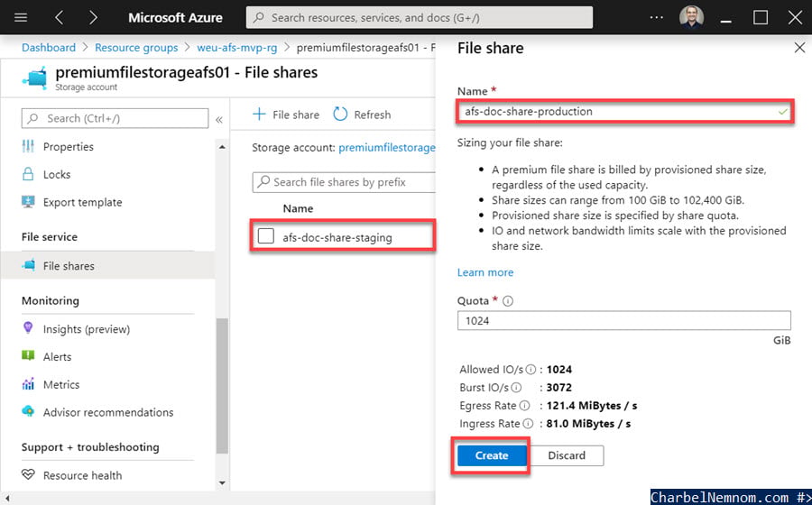Open the three-dots overflow menu in header

[657, 18]
